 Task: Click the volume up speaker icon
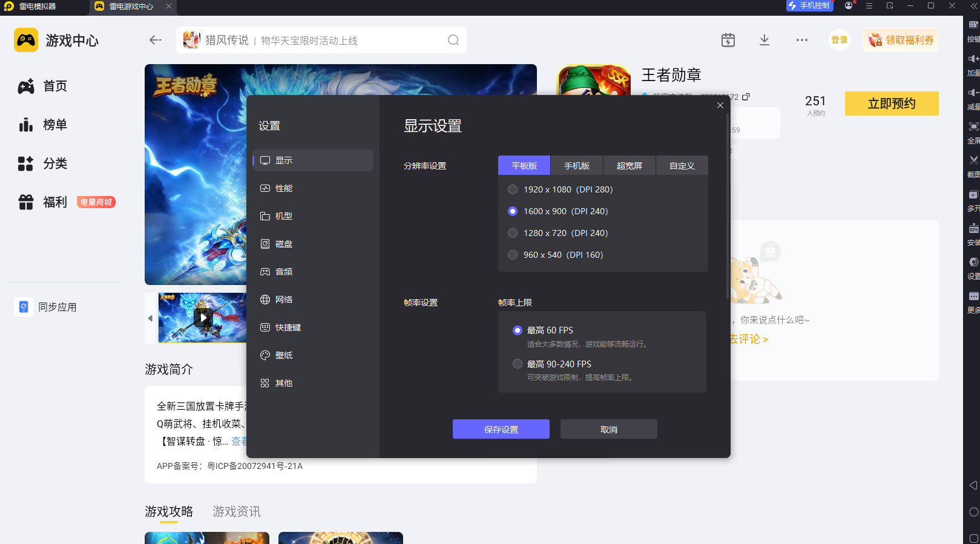coord(973,59)
